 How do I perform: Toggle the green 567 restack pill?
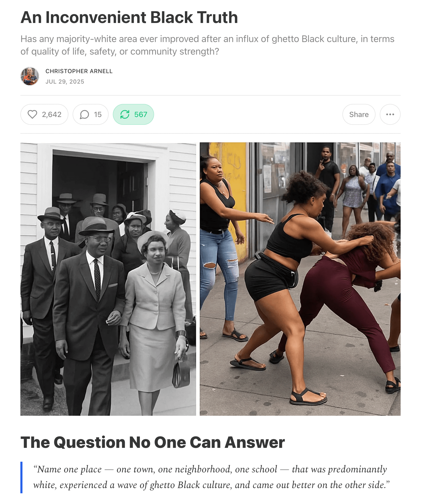[x=133, y=114]
